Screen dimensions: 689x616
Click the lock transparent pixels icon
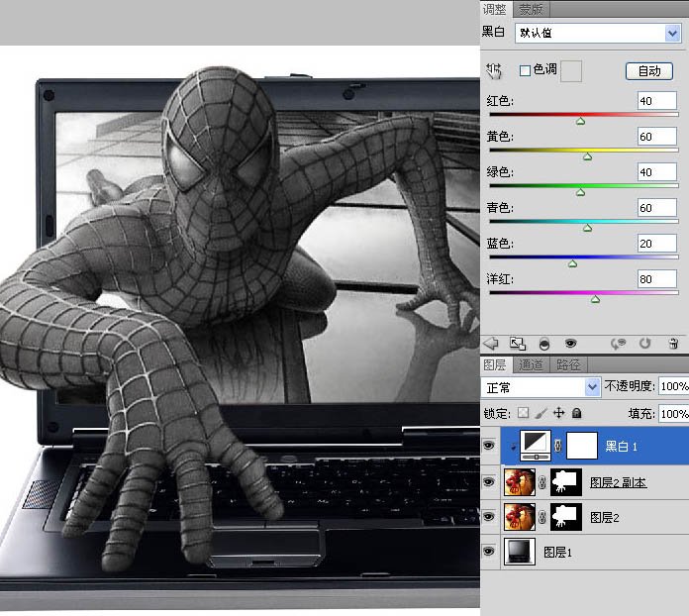coord(524,413)
